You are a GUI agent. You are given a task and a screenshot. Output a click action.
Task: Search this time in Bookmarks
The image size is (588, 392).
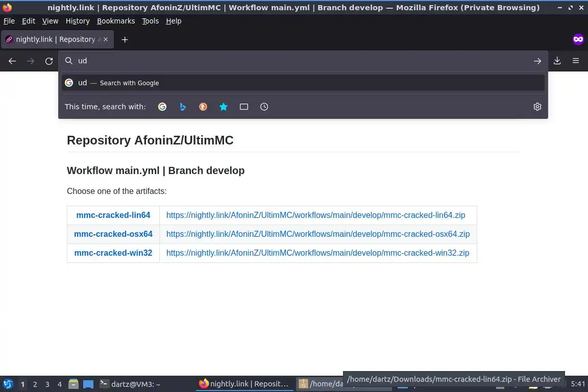224,107
